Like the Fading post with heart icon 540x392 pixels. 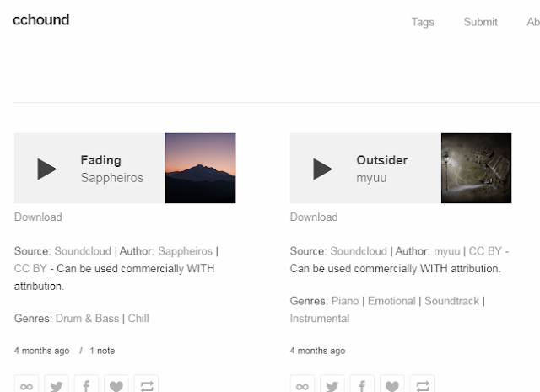[116, 384]
